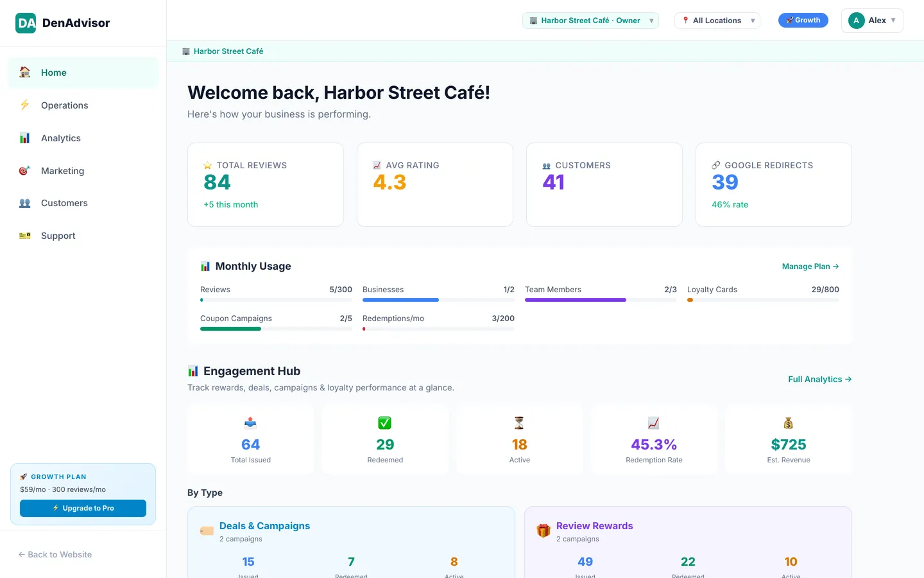Click the Total Issued outbox icon
Image resolution: width=924 pixels, height=578 pixels.
[250, 423]
